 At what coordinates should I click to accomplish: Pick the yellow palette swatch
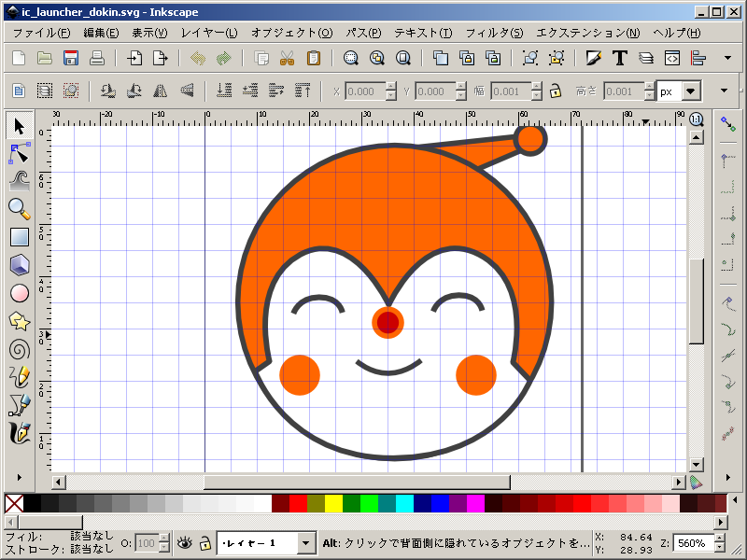(x=333, y=504)
